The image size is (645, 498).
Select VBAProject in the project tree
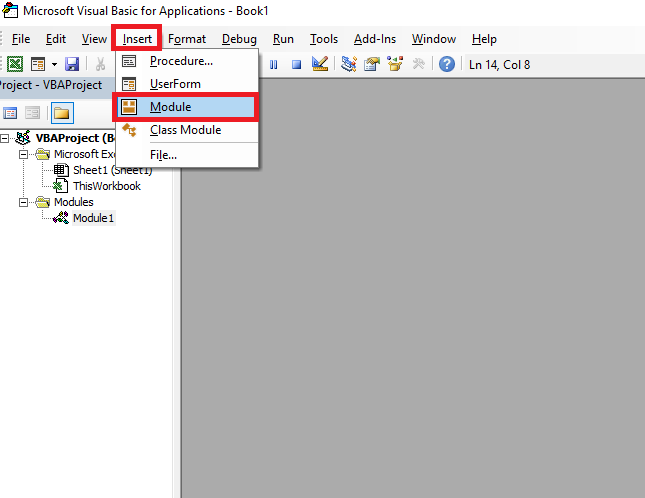[x=75, y=138]
